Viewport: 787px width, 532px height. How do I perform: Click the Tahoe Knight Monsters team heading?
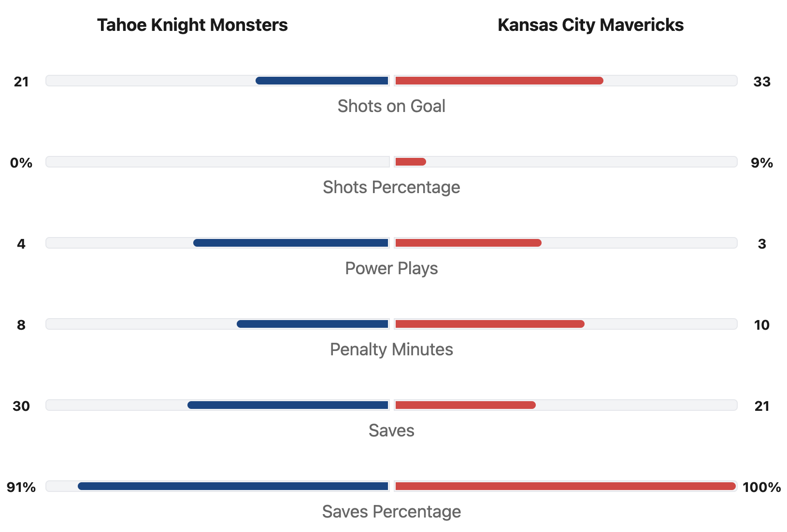pyautogui.click(x=192, y=25)
